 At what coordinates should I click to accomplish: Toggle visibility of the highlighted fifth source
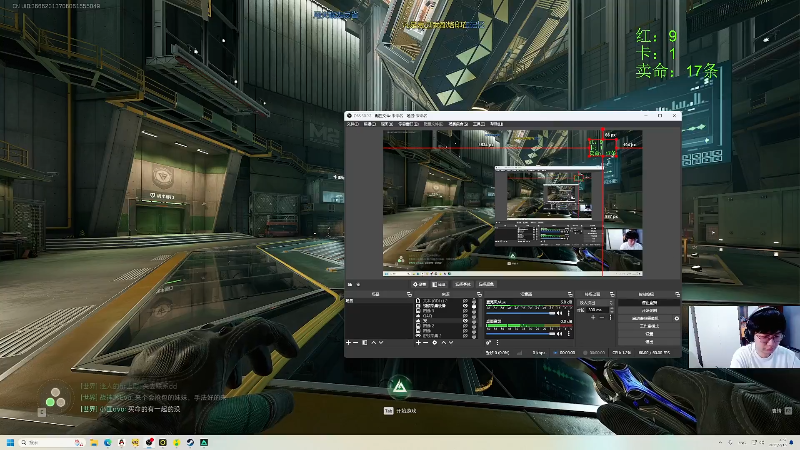(465, 321)
